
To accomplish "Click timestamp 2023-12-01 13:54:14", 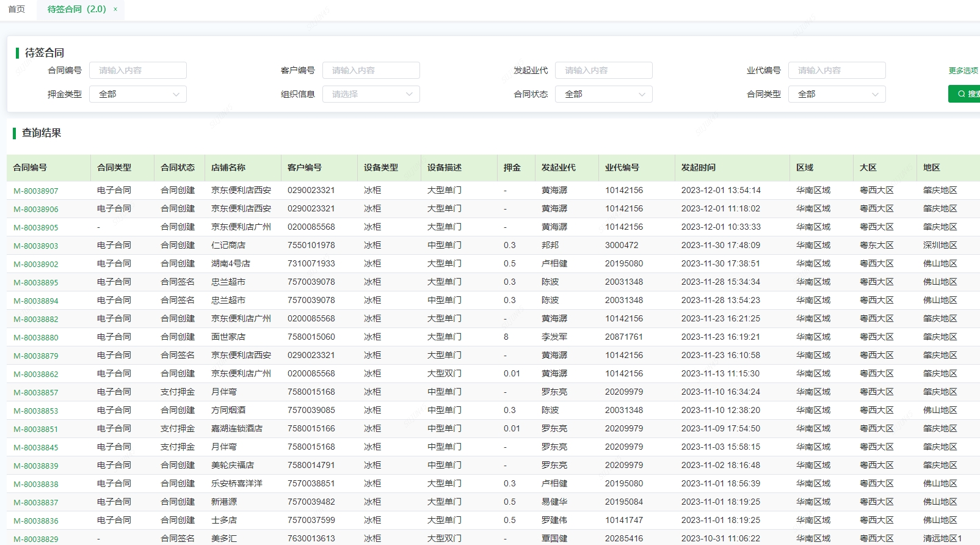I will [x=721, y=190].
